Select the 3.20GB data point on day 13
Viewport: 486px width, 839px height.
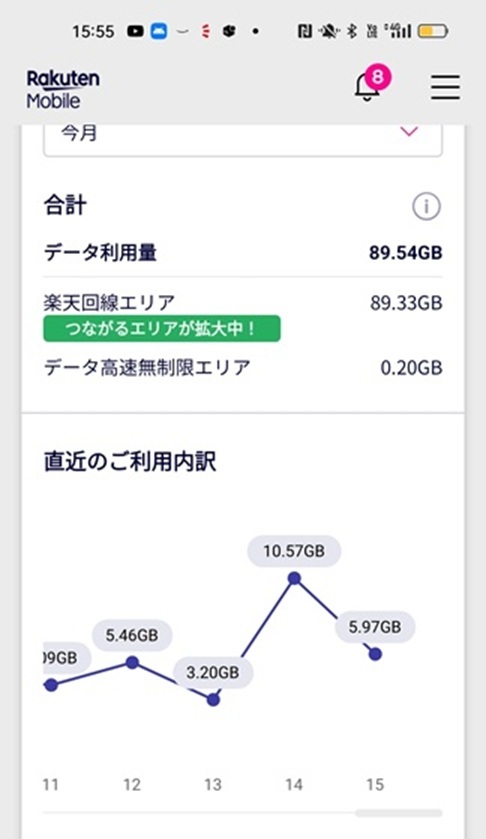(x=213, y=699)
